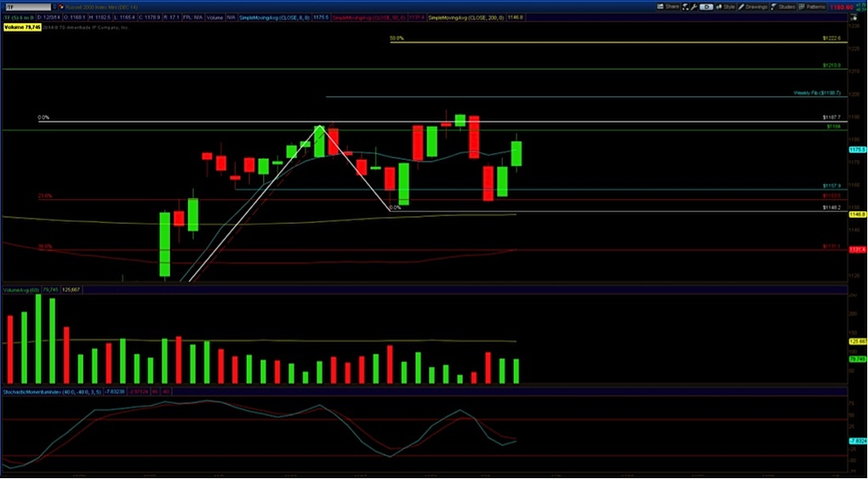The height and width of the screenshot is (479, 868).
Task: Click the $1187.7 white level label
Action: pyautogui.click(x=831, y=117)
